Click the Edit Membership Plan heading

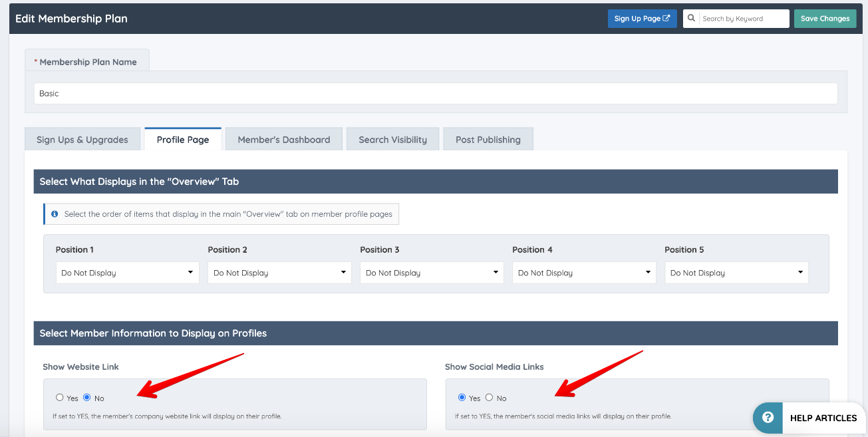[x=71, y=19]
